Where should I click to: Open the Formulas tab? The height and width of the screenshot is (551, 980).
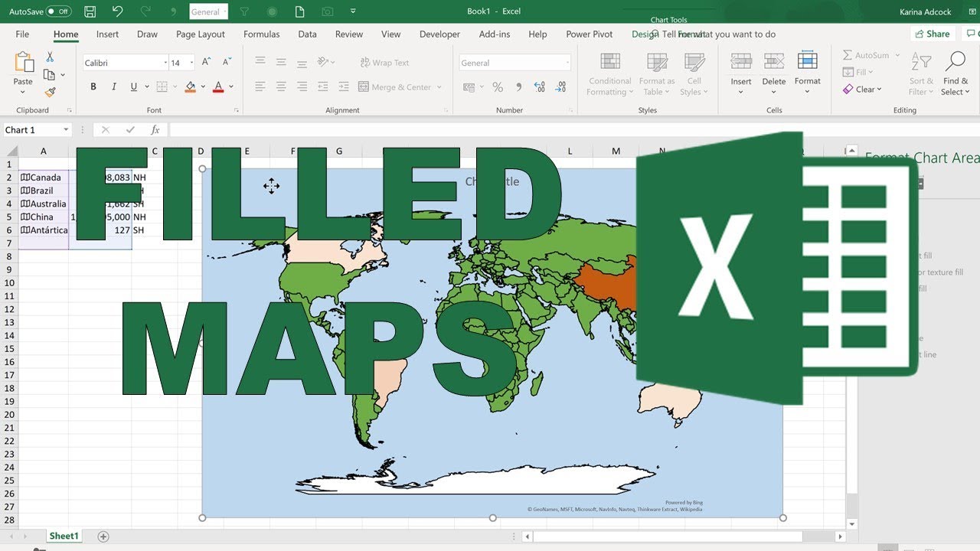click(262, 34)
